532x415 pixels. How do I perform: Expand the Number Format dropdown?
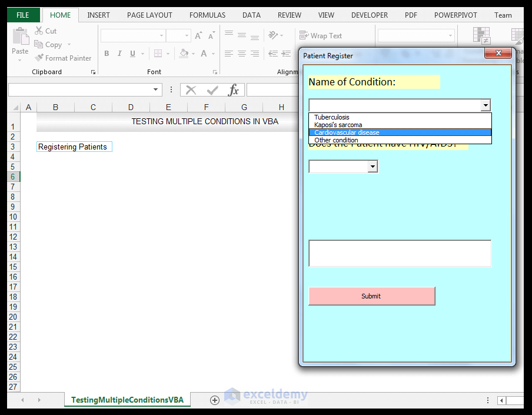pos(450,35)
